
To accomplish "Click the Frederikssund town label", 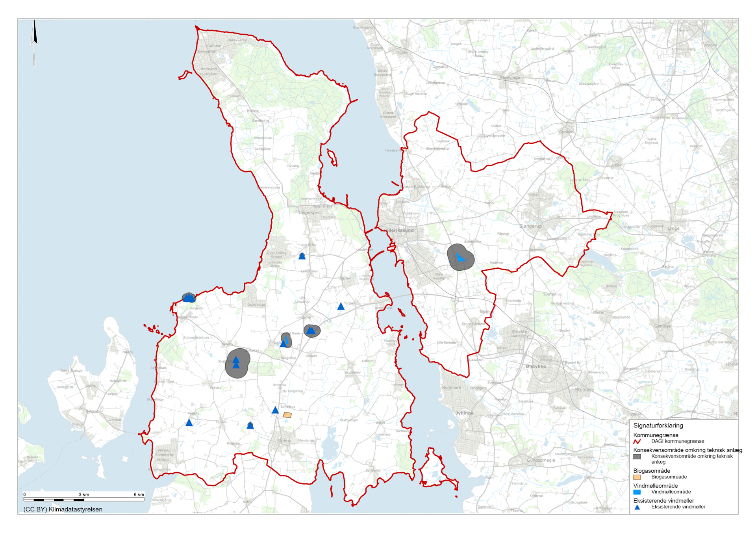I will point(398,230).
